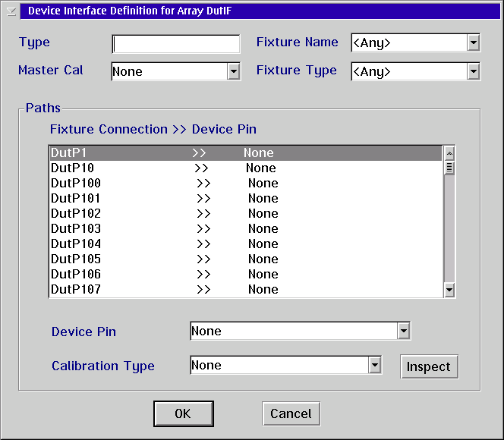Select the DutP102 row
The width and height of the screenshot is (504, 440).
(246, 213)
